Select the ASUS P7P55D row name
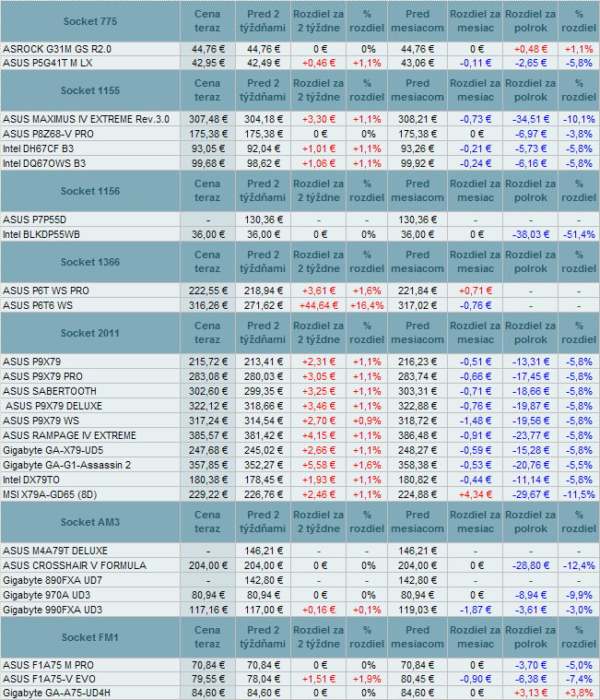600x700 pixels. (34, 219)
